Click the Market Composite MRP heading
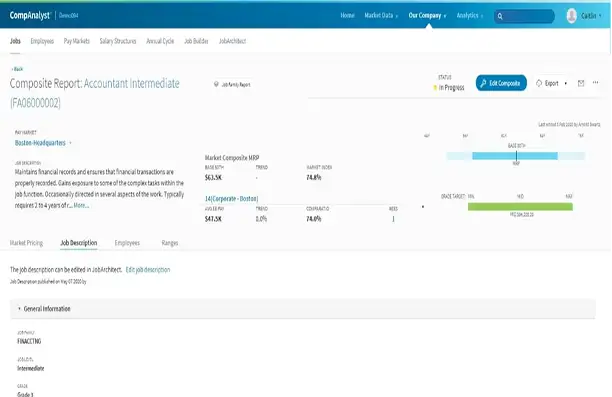 (x=232, y=158)
